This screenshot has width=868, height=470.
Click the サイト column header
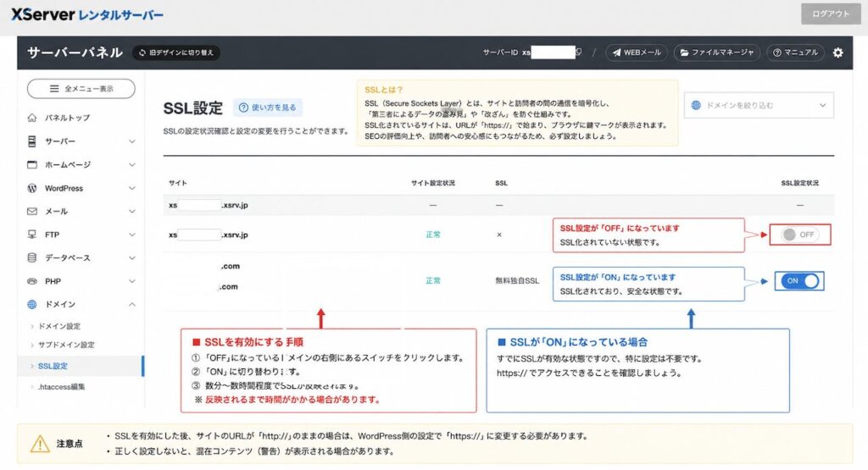tap(178, 183)
